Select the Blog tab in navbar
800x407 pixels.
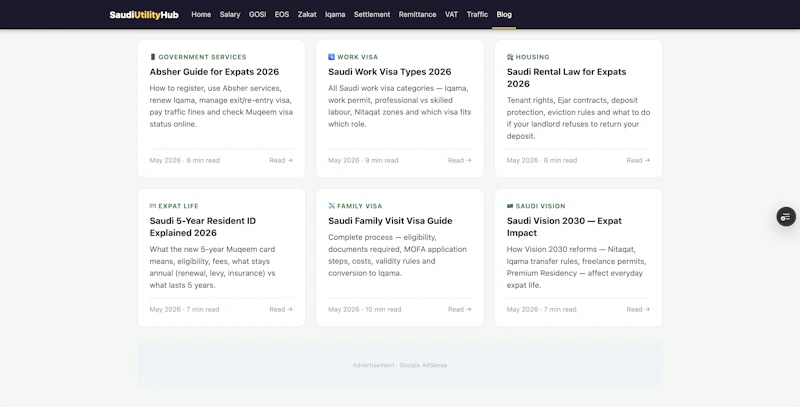coord(504,15)
